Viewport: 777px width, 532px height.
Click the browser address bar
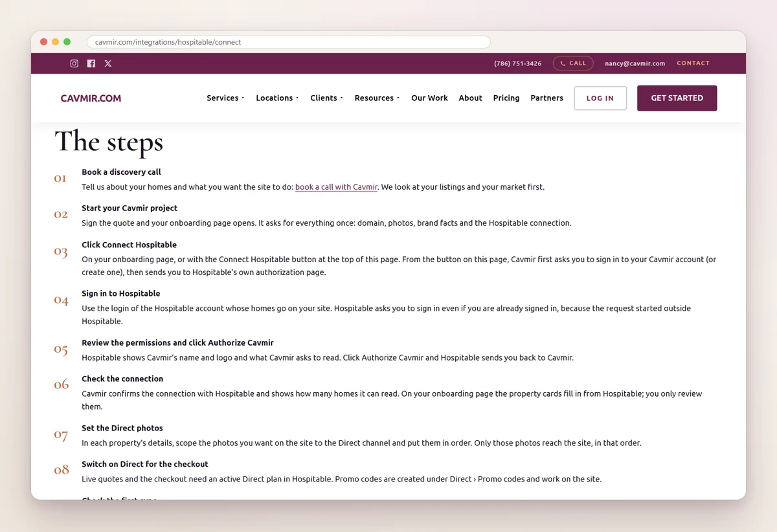[x=289, y=42]
